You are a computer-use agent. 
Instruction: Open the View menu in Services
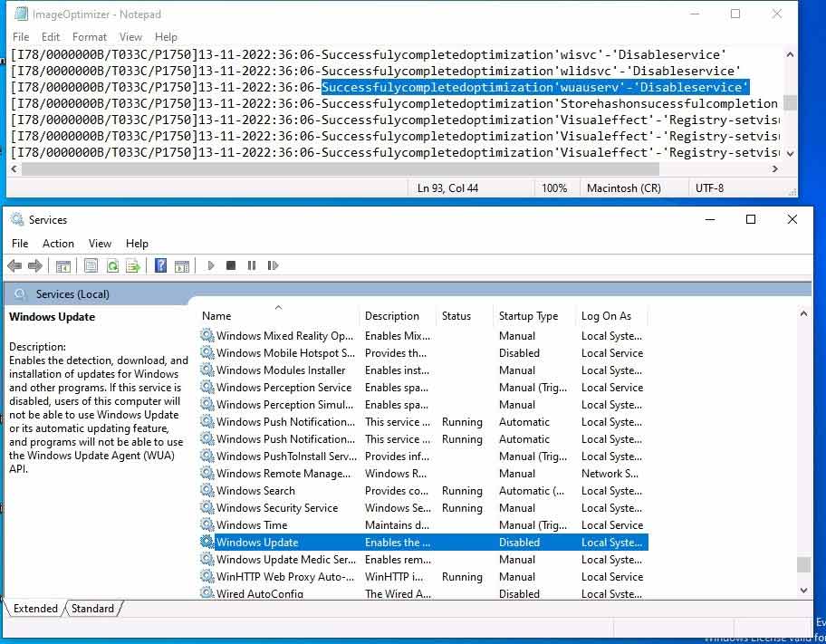pyautogui.click(x=100, y=244)
